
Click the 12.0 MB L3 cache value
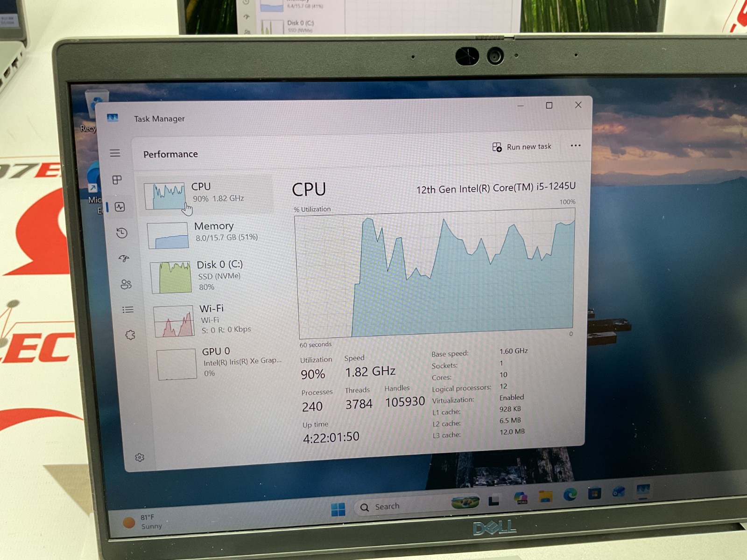point(512,432)
